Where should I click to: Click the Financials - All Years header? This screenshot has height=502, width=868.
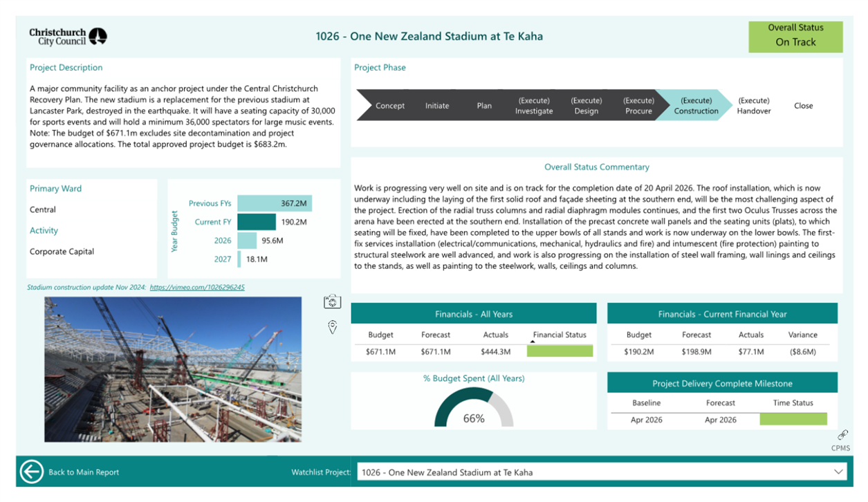[474, 314]
